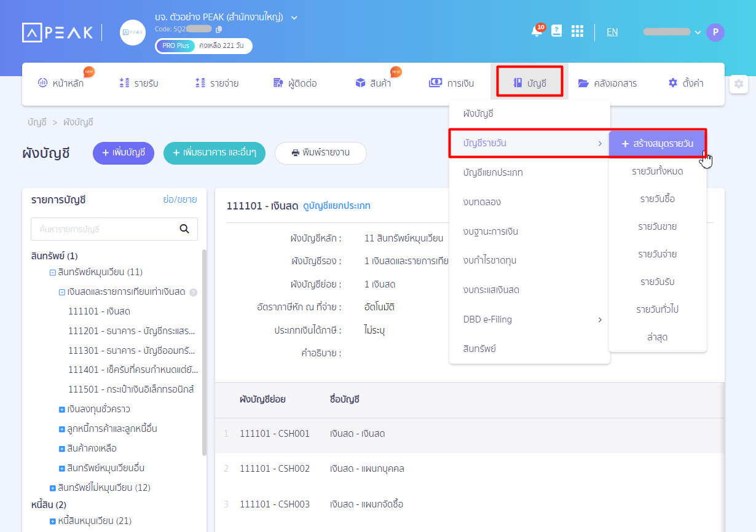
Task: Select รายวันซื้อ submenu item
Action: tap(658, 199)
